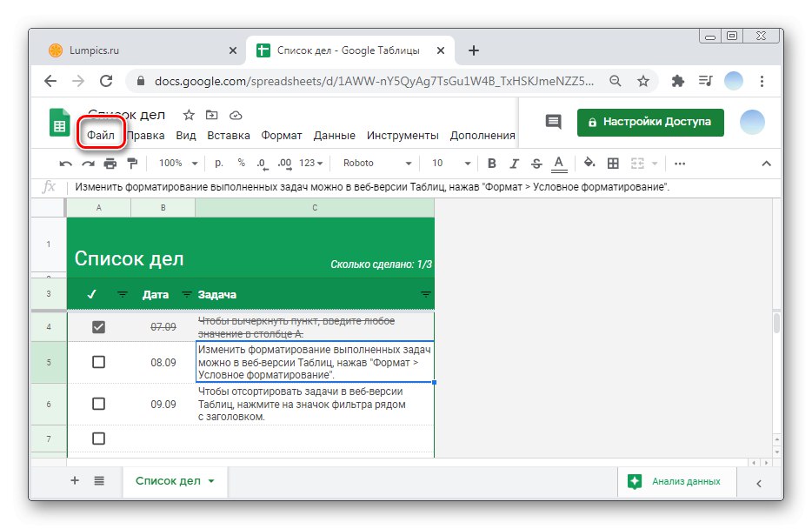Bookmark this page with the star
Viewport: 812px width, 529px height.
[643, 81]
